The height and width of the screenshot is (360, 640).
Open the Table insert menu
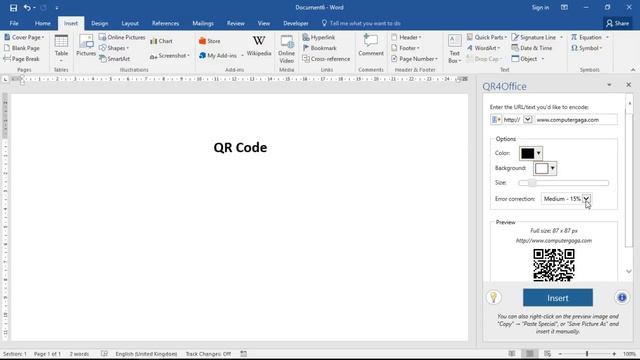61,49
